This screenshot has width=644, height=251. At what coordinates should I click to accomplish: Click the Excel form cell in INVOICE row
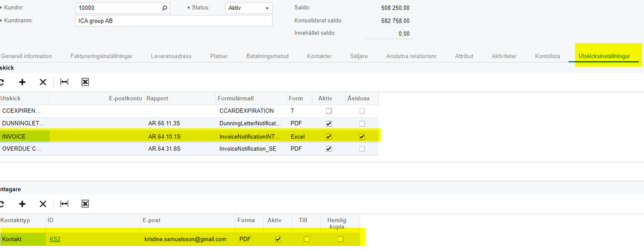tap(297, 136)
